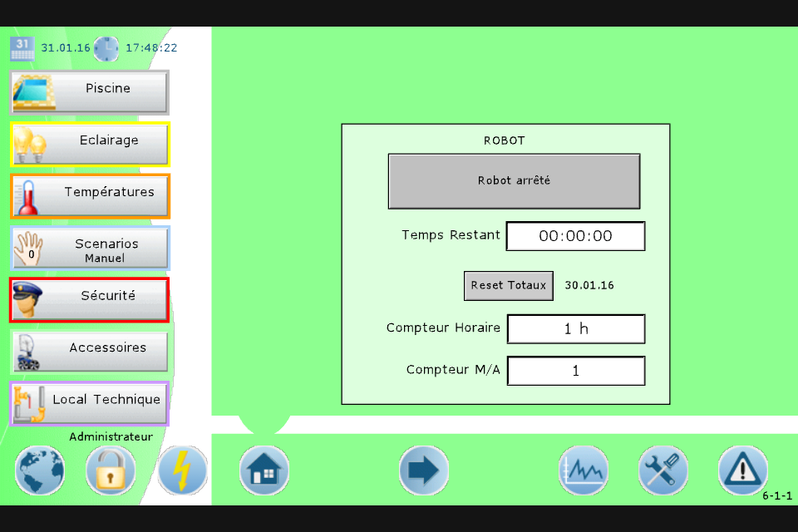Image resolution: width=798 pixels, height=532 pixels.
Task: Open the warning triangle alarms icon
Action: click(742, 471)
